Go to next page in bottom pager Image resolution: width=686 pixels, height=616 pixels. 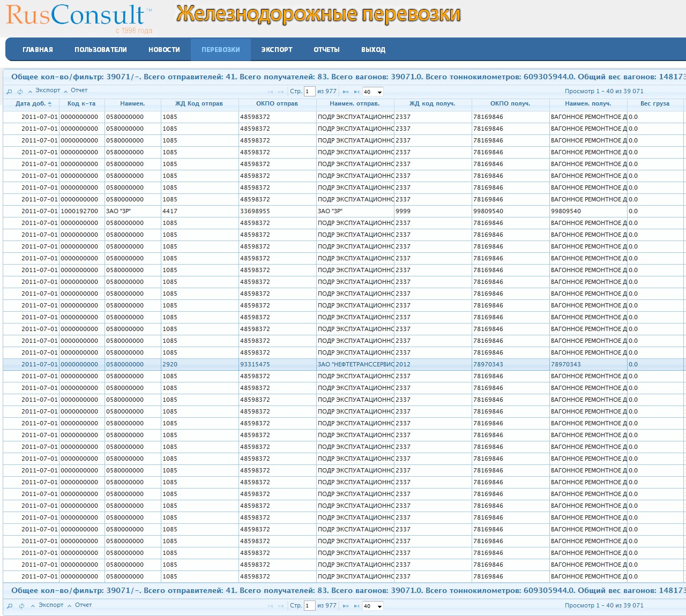click(x=346, y=606)
